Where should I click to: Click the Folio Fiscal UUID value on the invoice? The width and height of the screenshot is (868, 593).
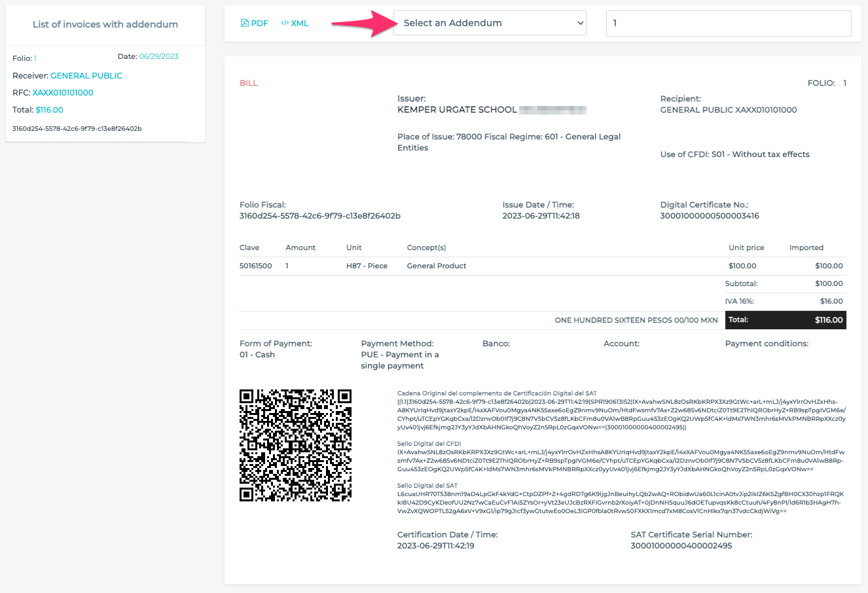click(320, 216)
